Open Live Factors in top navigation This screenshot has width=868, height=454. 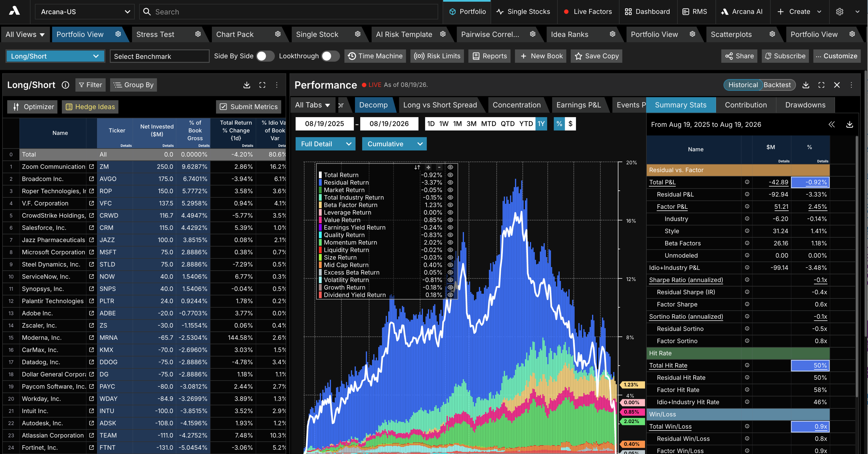[588, 11]
